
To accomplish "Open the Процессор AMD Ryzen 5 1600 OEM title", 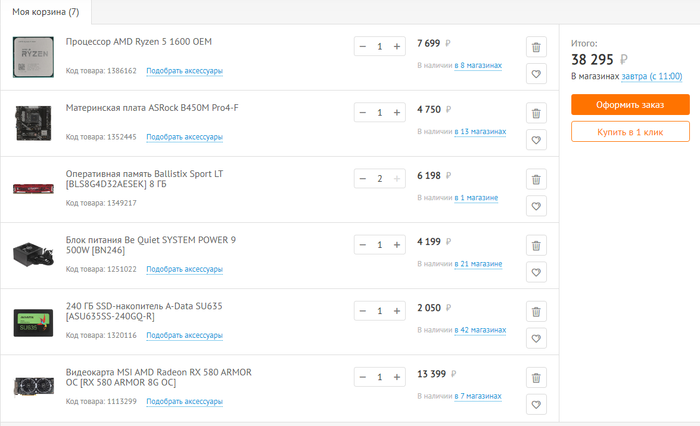I will [x=139, y=42].
